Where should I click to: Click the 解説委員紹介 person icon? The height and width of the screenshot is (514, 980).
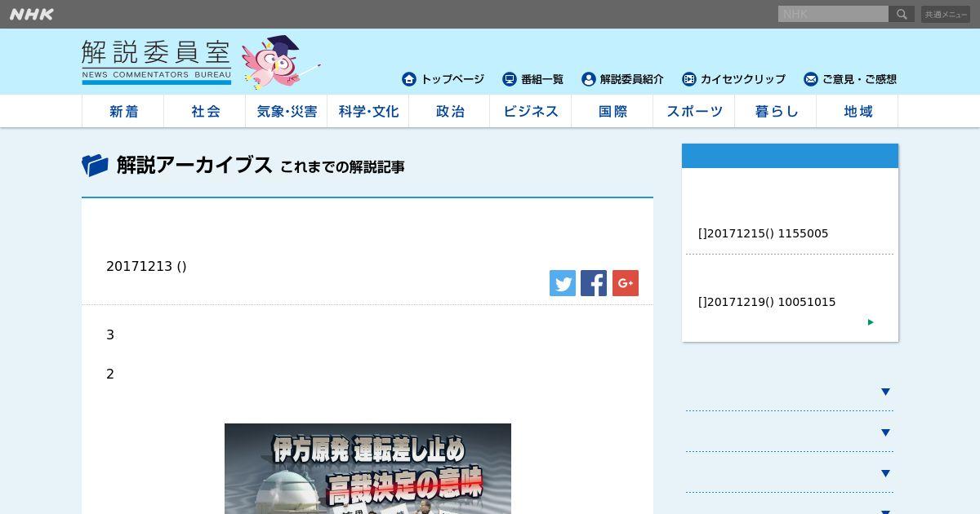click(x=589, y=79)
